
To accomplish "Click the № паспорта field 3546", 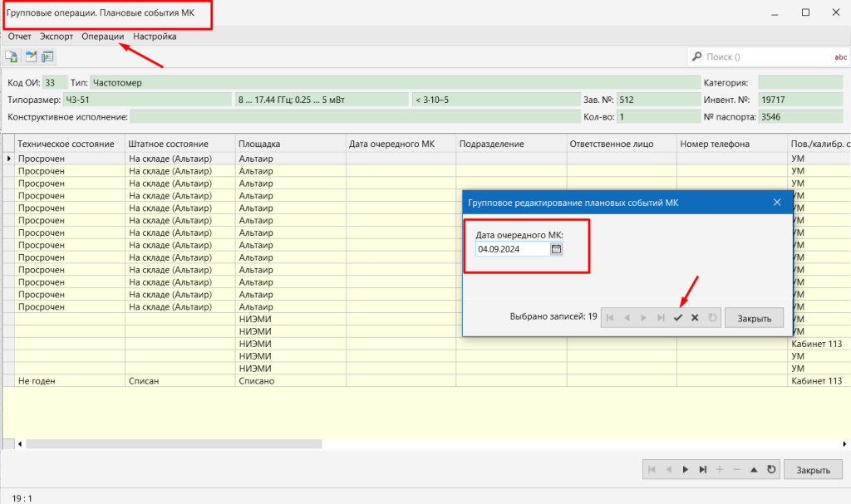I will 800,116.
